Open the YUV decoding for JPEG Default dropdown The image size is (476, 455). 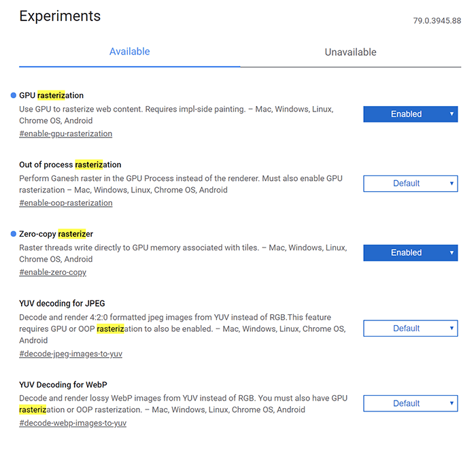pyautogui.click(x=411, y=328)
